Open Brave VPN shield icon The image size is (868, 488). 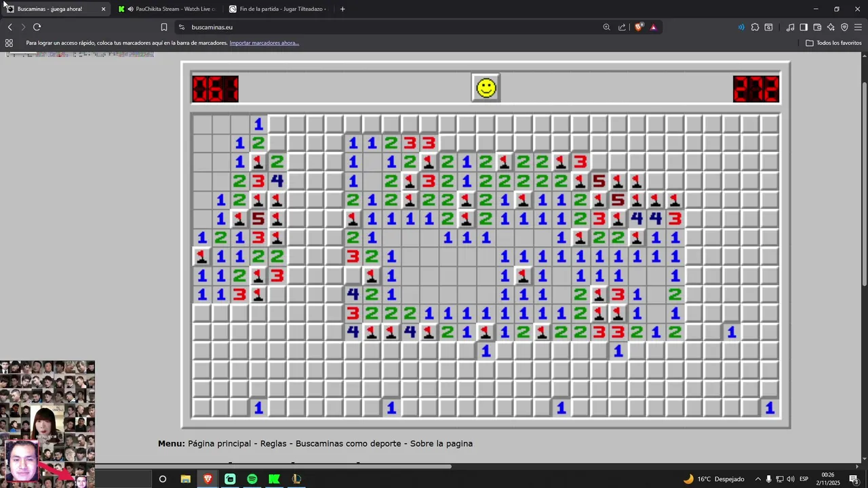844,27
